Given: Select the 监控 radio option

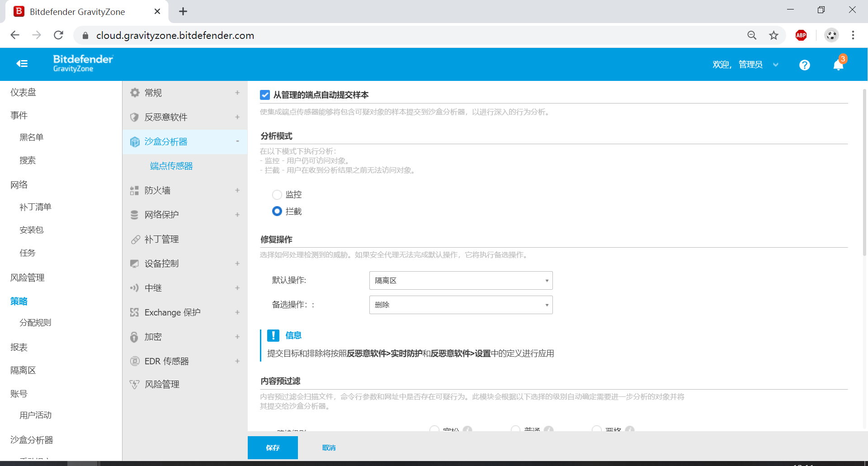Looking at the screenshot, I should click(x=277, y=195).
